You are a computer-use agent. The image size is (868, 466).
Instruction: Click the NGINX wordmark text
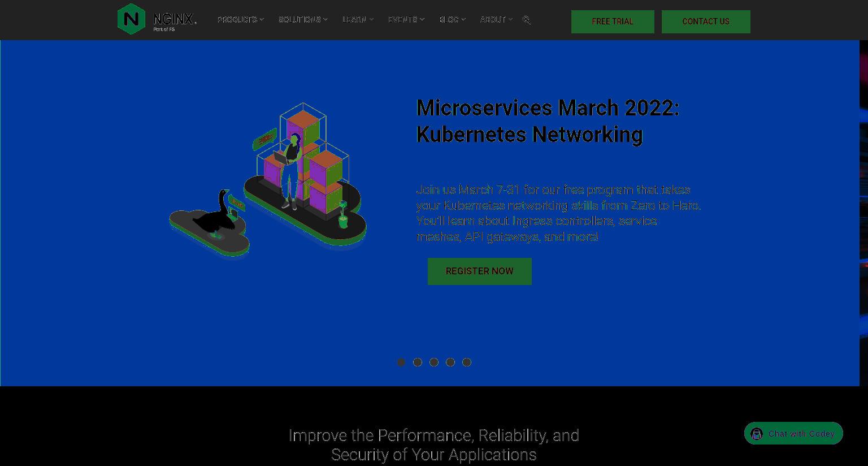(x=175, y=20)
